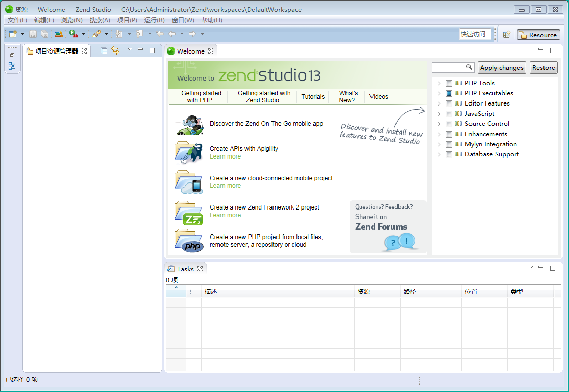
Task: Open the 文件(F) menu
Action: (x=17, y=20)
